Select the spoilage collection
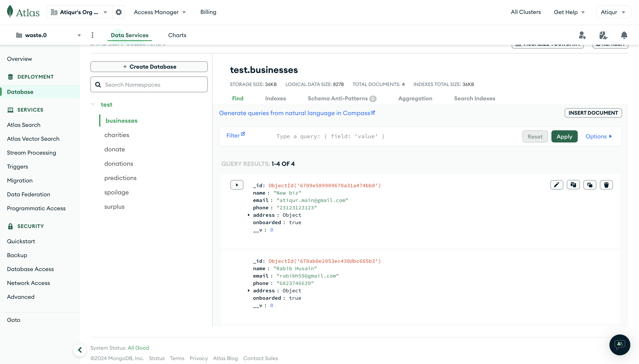This screenshot has width=639, height=364. (x=116, y=192)
